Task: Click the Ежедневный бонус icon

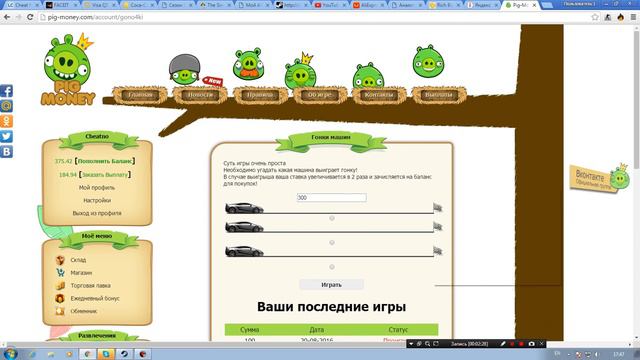Action: pos(60,298)
